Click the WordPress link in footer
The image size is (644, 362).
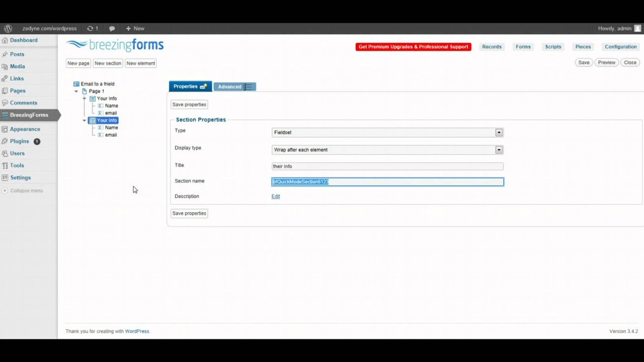pyautogui.click(x=137, y=331)
